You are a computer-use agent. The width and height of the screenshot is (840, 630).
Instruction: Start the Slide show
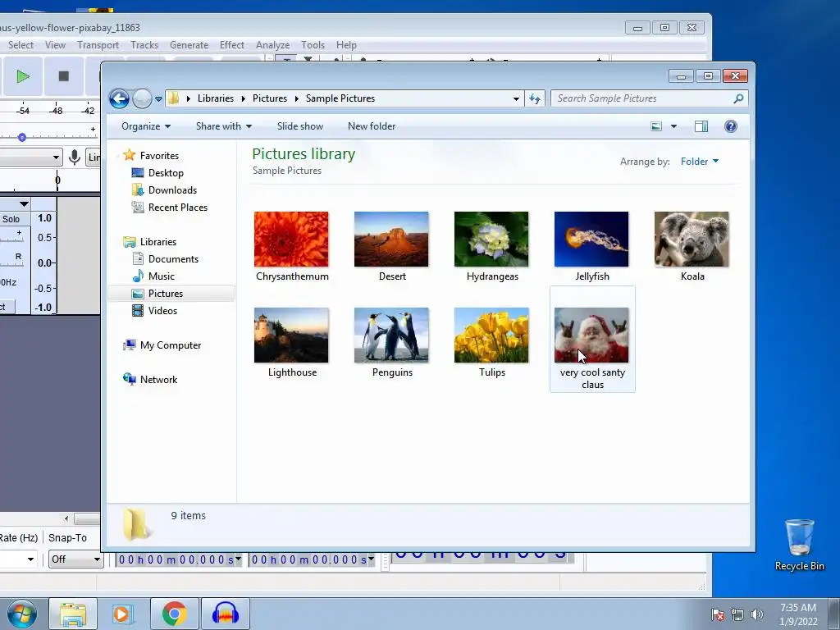pyautogui.click(x=300, y=126)
